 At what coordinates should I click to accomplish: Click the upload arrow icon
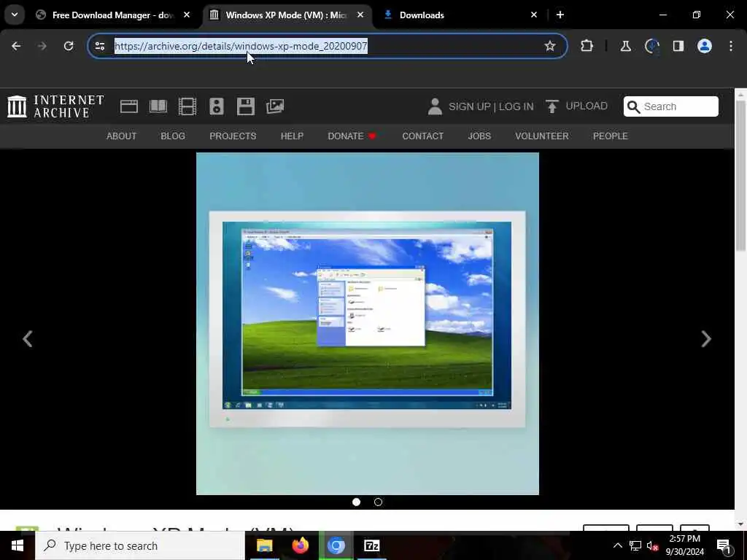coord(551,106)
